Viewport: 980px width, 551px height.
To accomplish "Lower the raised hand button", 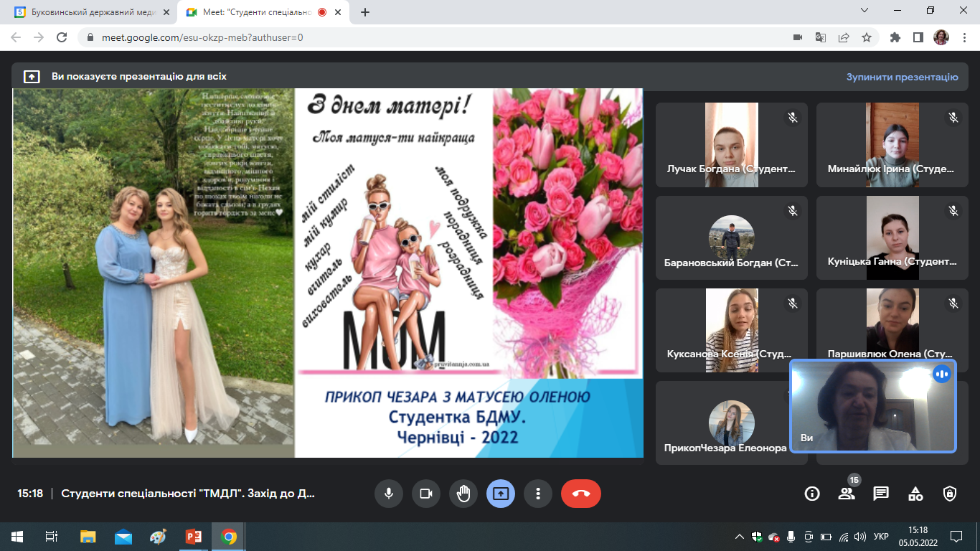I will (463, 494).
